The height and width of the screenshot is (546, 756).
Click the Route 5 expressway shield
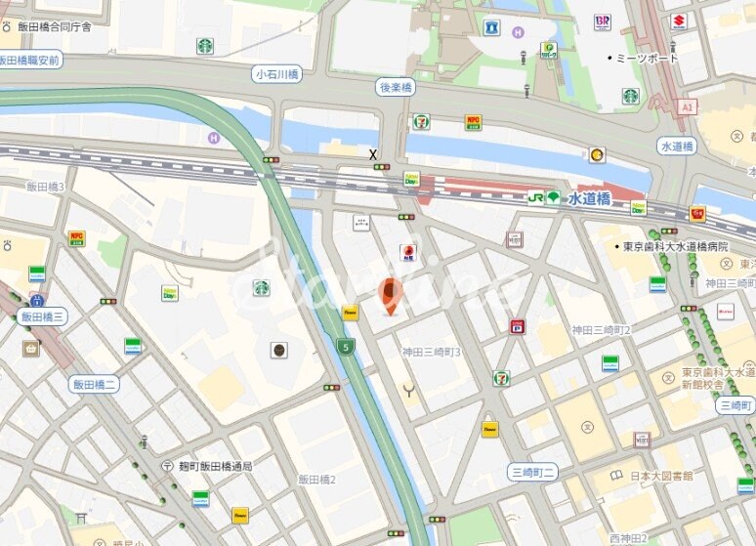pyautogui.click(x=346, y=348)
